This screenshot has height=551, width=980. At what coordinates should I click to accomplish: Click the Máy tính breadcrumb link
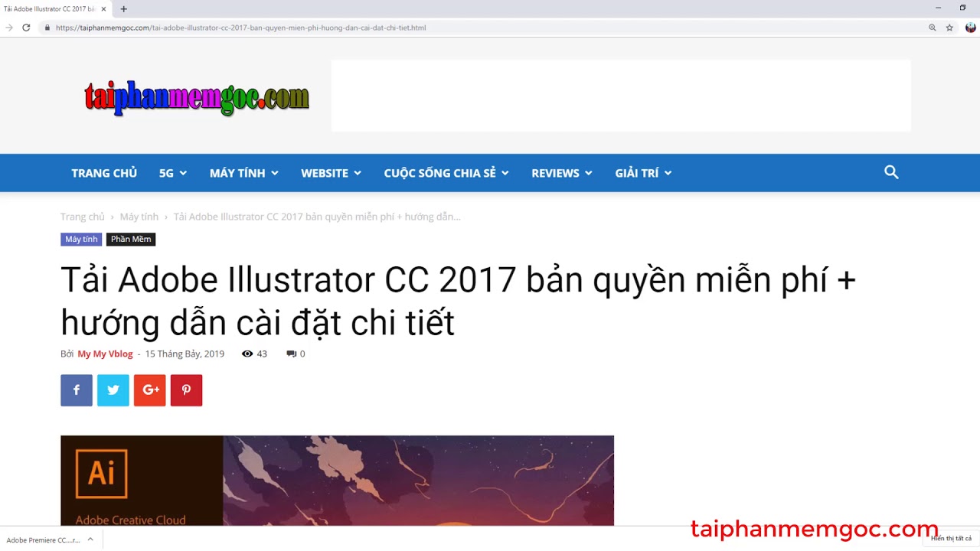(x=139, y=217)
